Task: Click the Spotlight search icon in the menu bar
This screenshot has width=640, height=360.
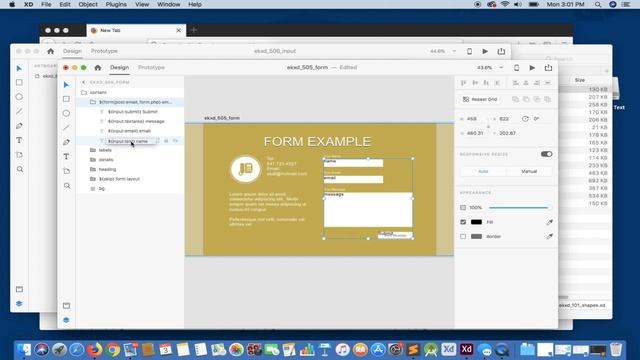Action: [598, 4]
